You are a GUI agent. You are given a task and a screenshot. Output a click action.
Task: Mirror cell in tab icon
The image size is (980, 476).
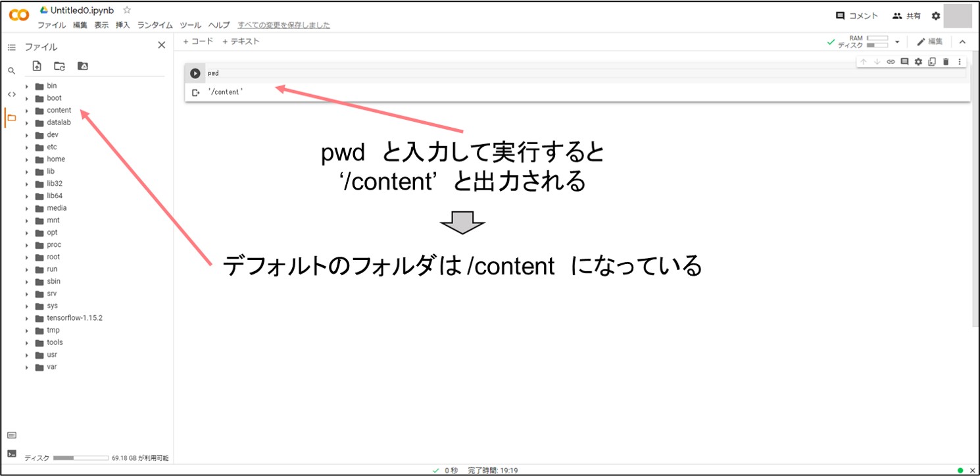(x=931, y=62)
